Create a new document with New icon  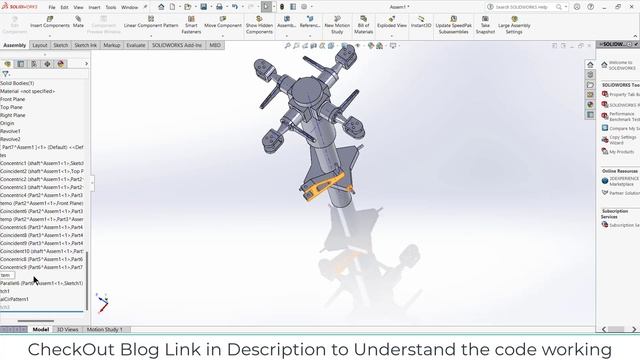click(x=172, y=7)
